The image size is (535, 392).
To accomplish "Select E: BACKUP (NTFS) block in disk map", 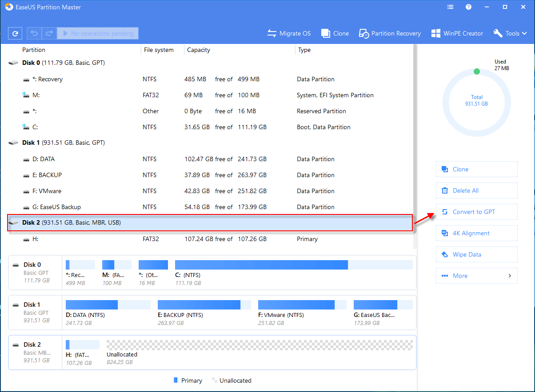I will (x=204, y=312).
